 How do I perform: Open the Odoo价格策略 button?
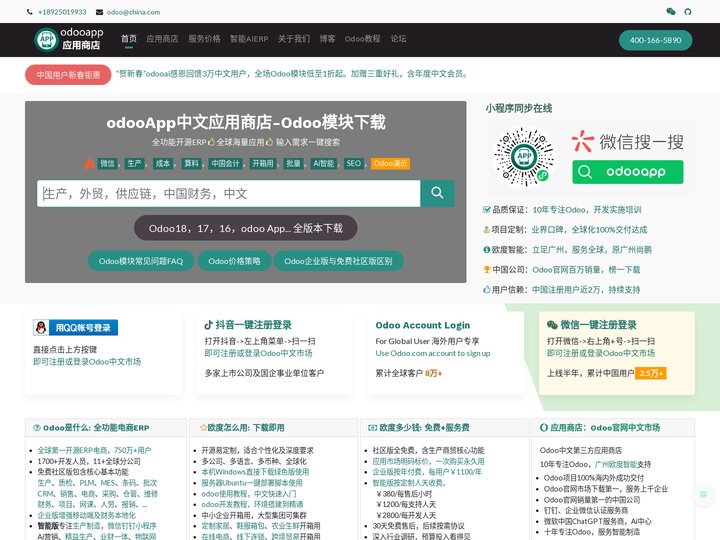pos(234,261)
